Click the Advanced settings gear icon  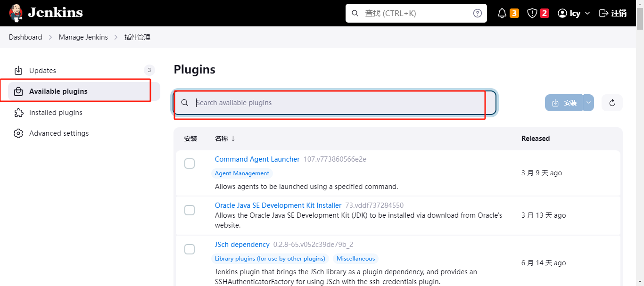click(x=18, y=133)
